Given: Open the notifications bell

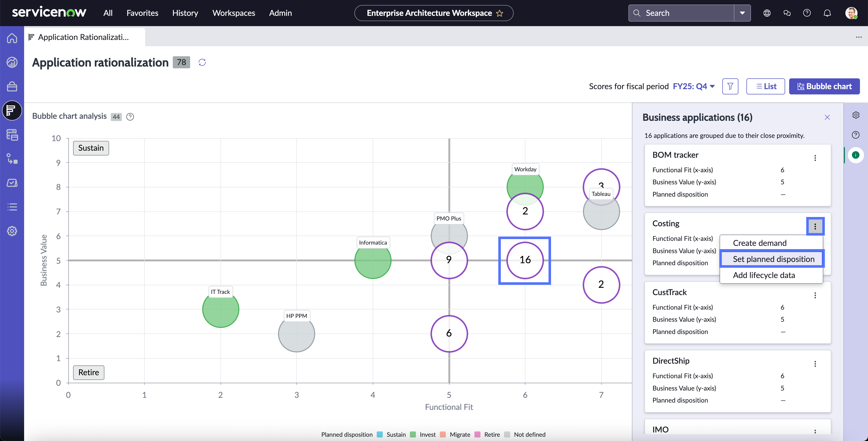Looking at the screenshot, I should 827,13.
